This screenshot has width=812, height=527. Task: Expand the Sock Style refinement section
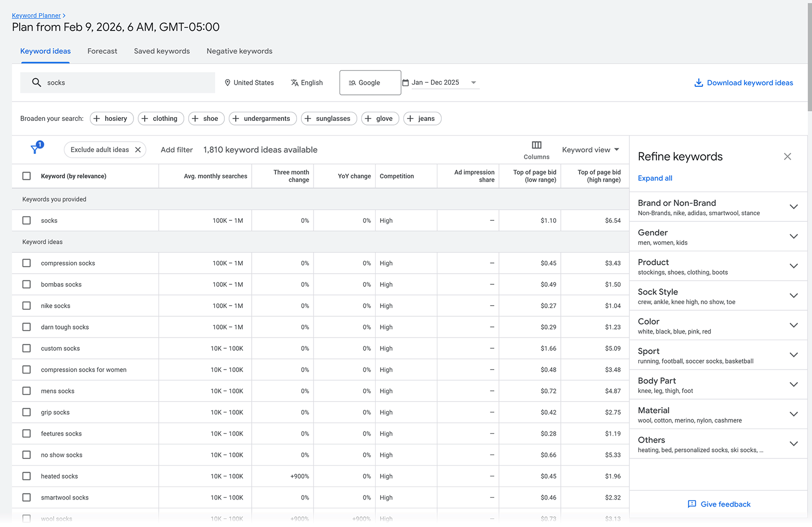794,295
